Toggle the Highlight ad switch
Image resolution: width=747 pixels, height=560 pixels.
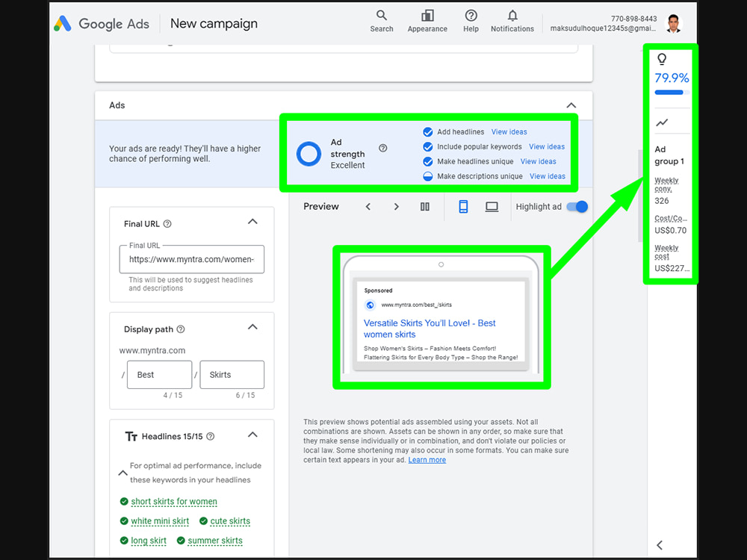(x=577, y=207)
